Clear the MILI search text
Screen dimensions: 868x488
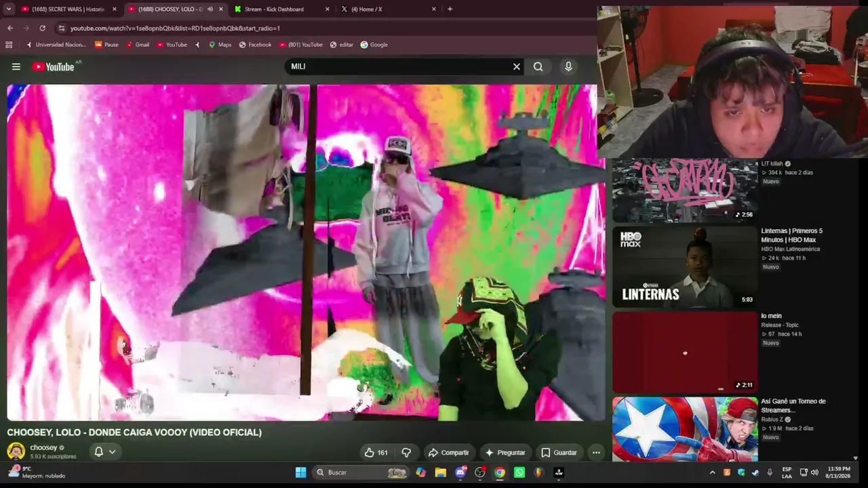click(x=517, y=66)
